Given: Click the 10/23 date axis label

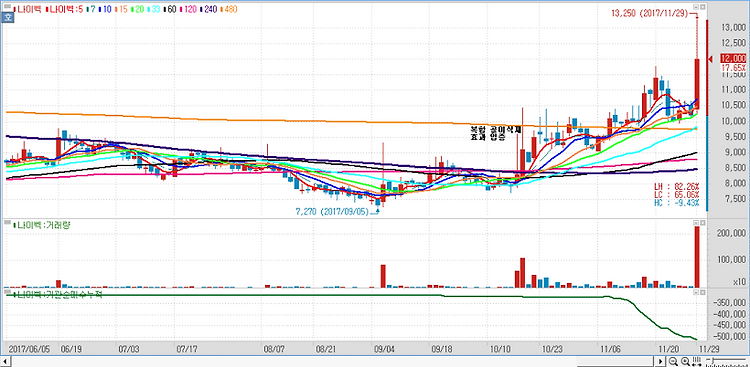Looking at the screenshot, I should coord(551,349).
